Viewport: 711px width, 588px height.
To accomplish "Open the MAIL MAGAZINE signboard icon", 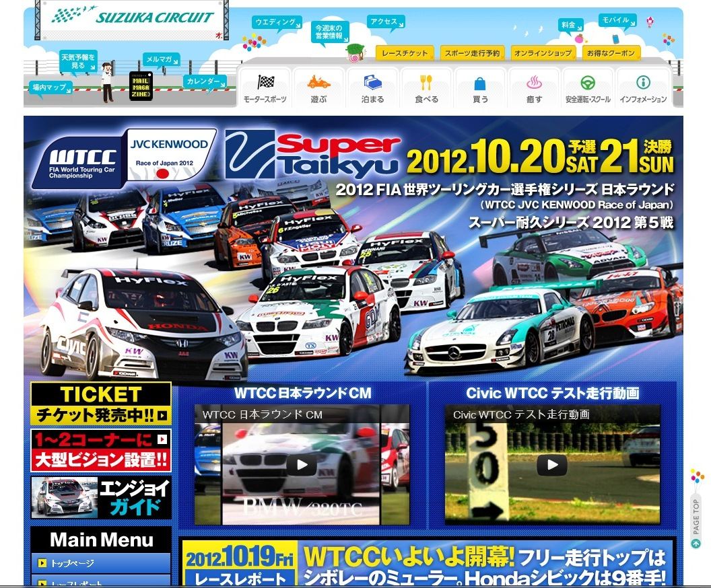I will click(x=141, y=85).
